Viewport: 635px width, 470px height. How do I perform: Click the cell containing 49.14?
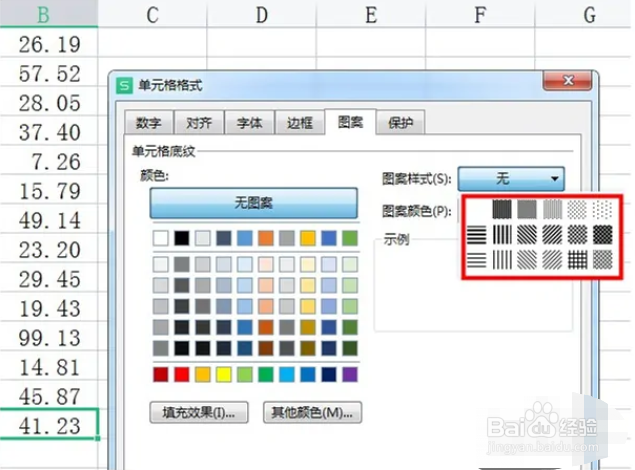tap(49, 219)
